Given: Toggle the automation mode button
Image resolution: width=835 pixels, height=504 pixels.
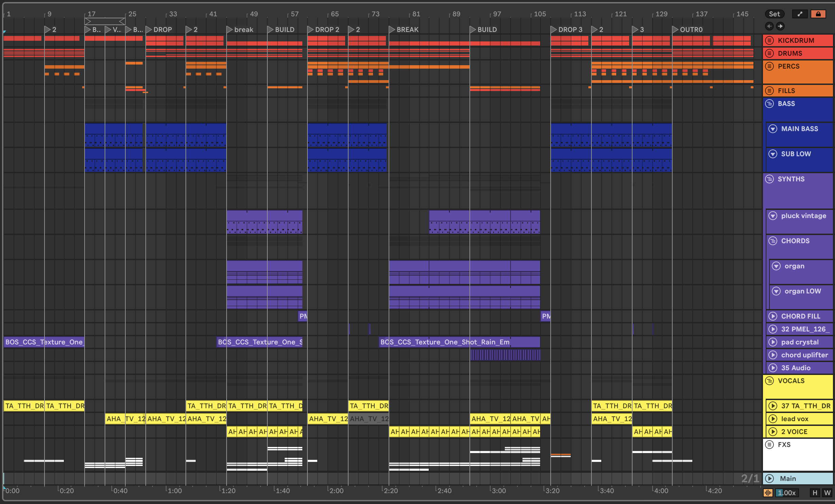Looking at the screenshot, I should pos(800,14).
